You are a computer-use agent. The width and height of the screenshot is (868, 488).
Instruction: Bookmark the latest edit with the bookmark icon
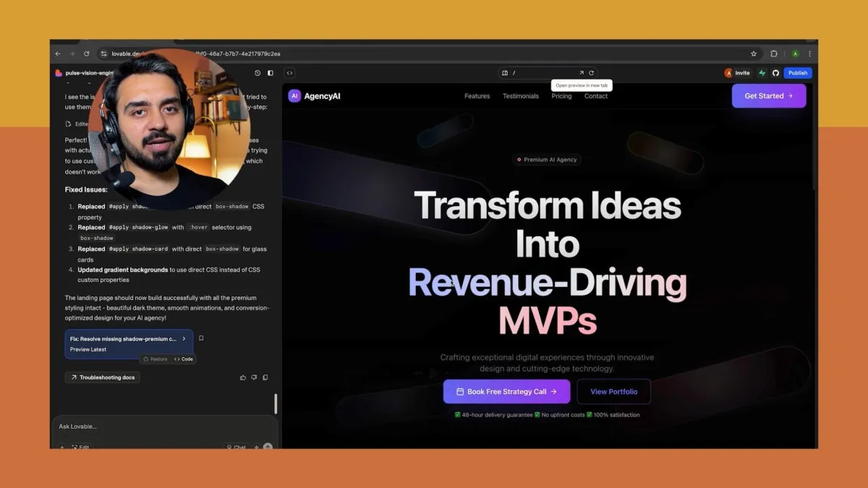201,338
